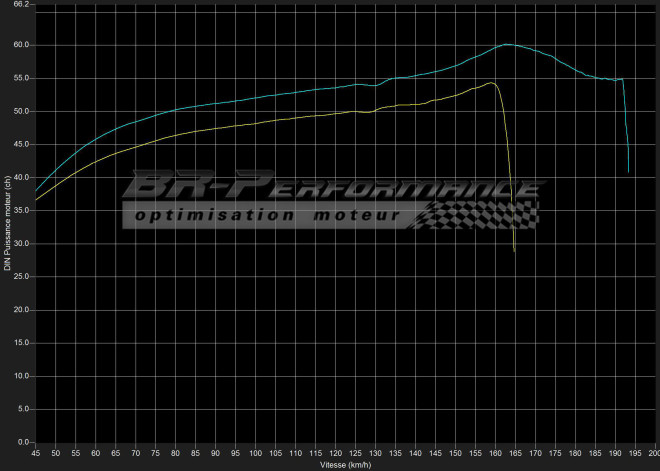Viewport: 660px width, 471px height.
Task: Click the bottom end of the cyan curve drop-off
Action: 629,172
